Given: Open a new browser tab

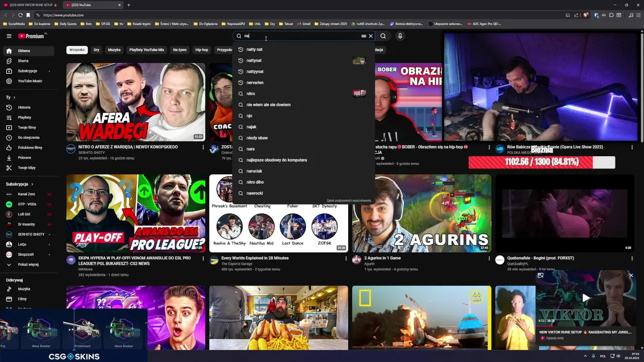Looking at the screenshot, I should [x=129, y=5].
